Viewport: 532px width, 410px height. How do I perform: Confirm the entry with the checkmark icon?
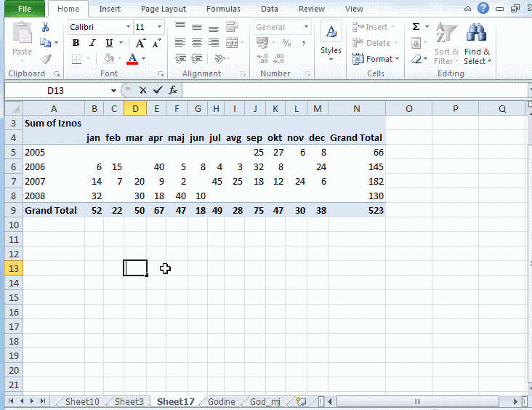(x=158, y=90)
